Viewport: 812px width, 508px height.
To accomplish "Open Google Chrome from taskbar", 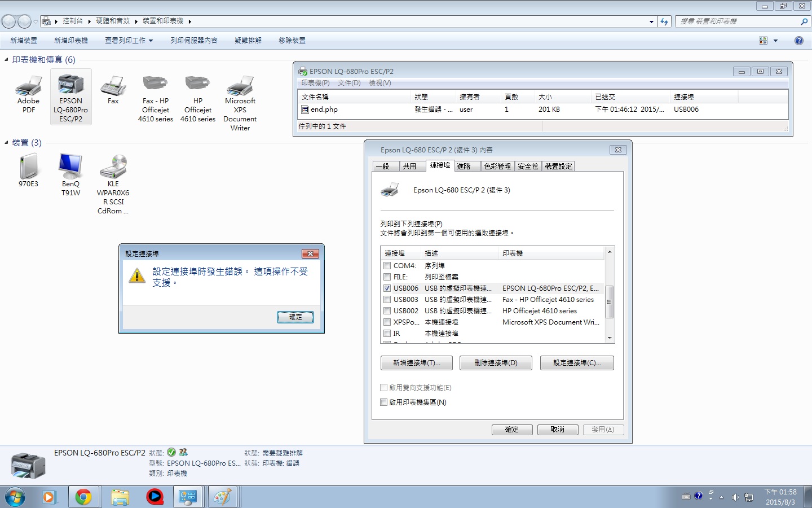I will tap(83, 497).
